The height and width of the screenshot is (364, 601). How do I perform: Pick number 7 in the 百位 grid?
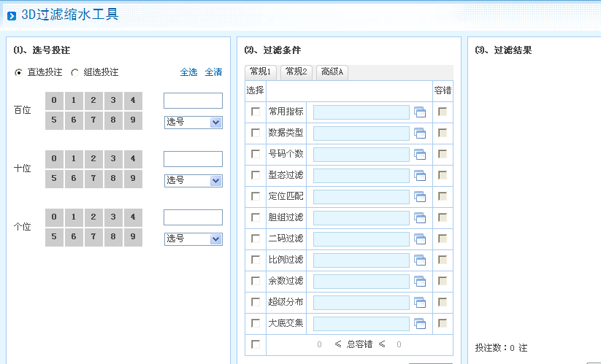point(93,120)
